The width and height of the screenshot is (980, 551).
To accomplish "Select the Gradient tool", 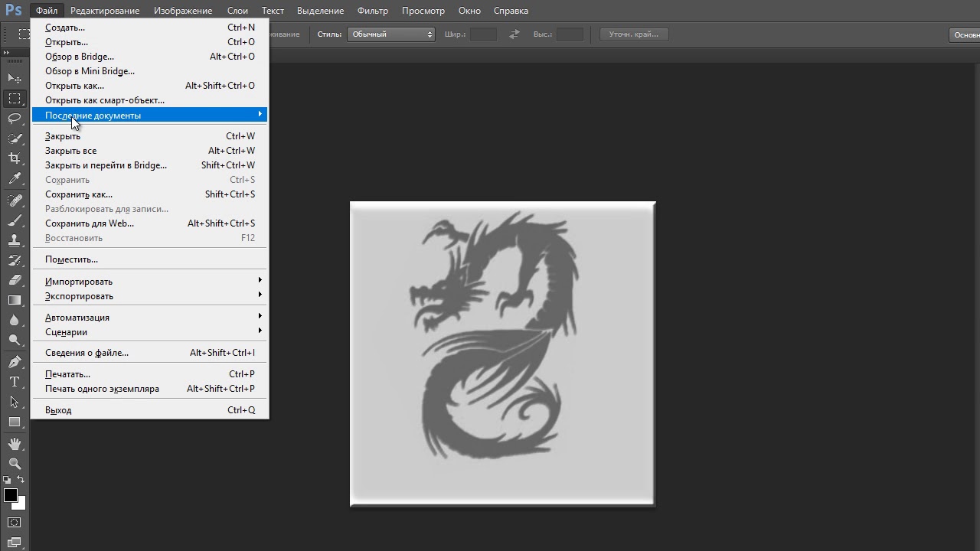I will [15, 301].
